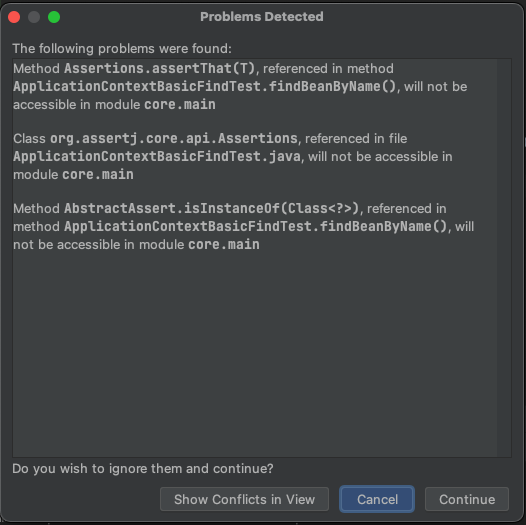Click the Problems Detected title bar
The image size is (526, 525).
coord(262,17)
